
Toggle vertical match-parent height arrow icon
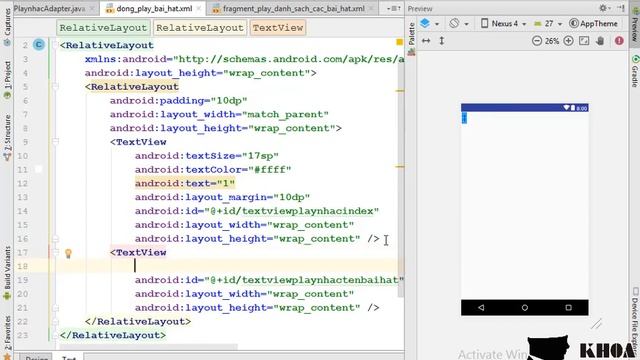[x=442, y=41]
